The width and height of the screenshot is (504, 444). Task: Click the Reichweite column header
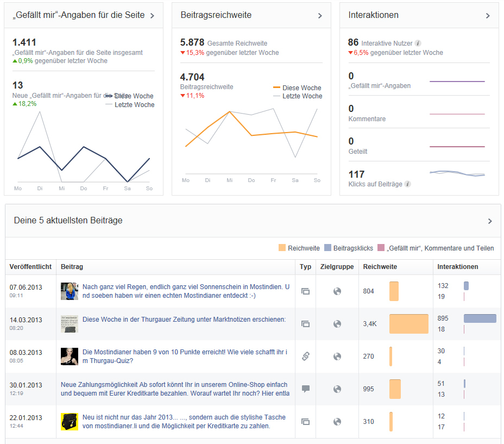point(380,267)
